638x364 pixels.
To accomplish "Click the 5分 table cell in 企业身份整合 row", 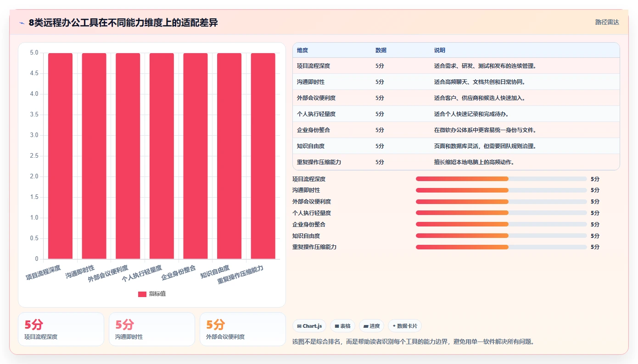I will click(x=380, y=130).
